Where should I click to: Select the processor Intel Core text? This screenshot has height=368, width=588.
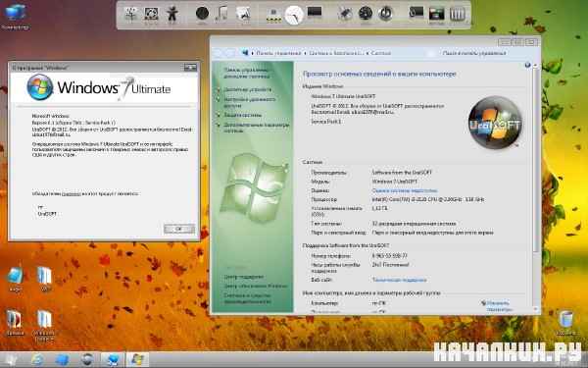pyautogui.click(x=428, y=200)
